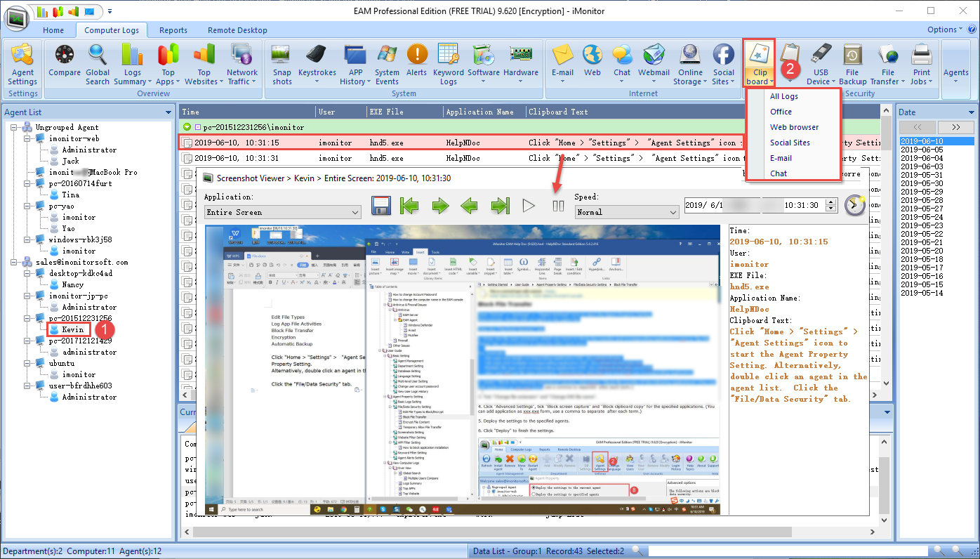Click the Clipboard ribbon button
980x559 pixels.
point(759,63)
